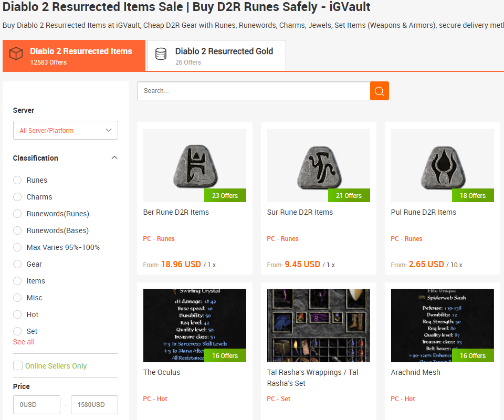Click See all classifications link
Viewport: 504px width, 420px height.
[24, 342]
